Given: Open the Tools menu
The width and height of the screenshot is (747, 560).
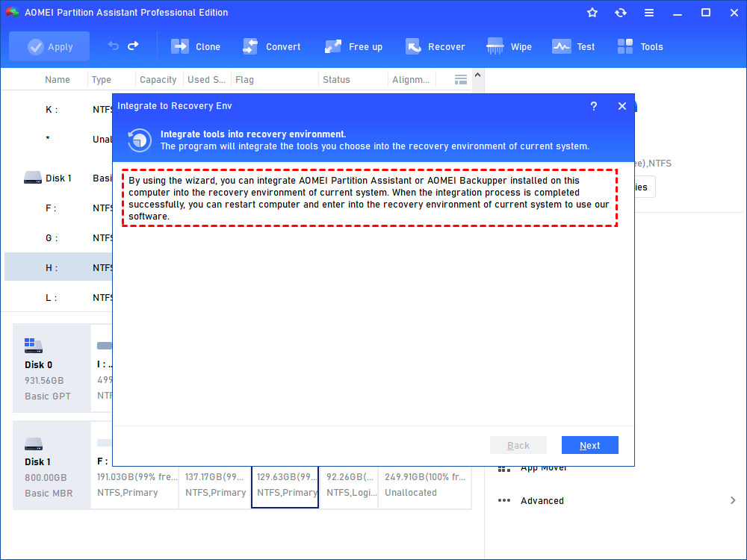Looking at the screenshot, I should (x=640, y=46).
